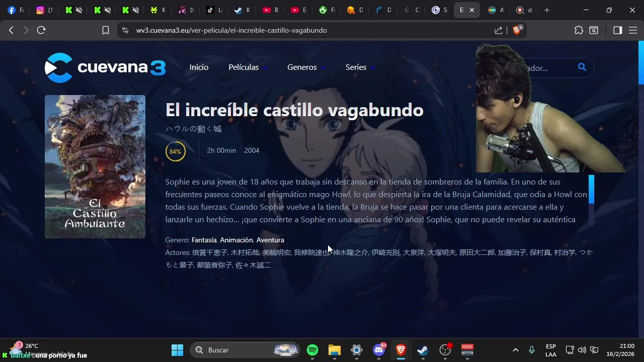This screenshot has height=362, width=644.
Task: Click the release year 2004
Action: 252,150
